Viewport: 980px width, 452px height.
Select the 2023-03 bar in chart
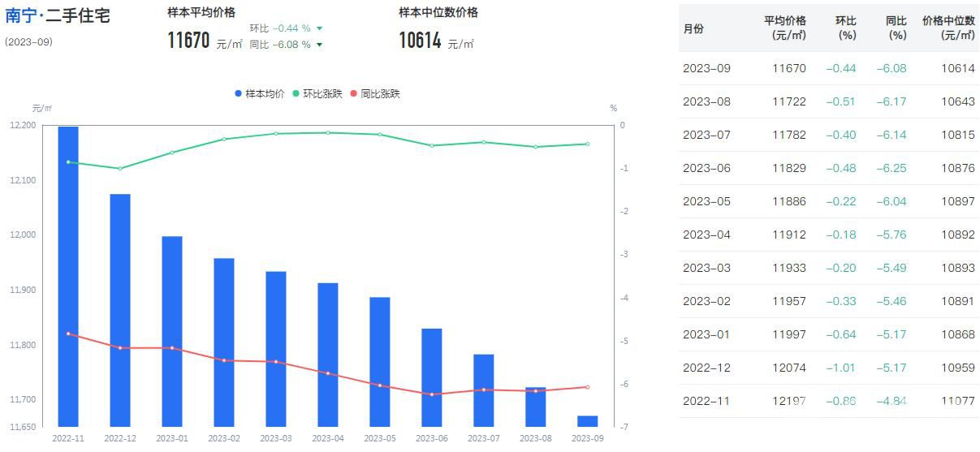coord(276,348)
